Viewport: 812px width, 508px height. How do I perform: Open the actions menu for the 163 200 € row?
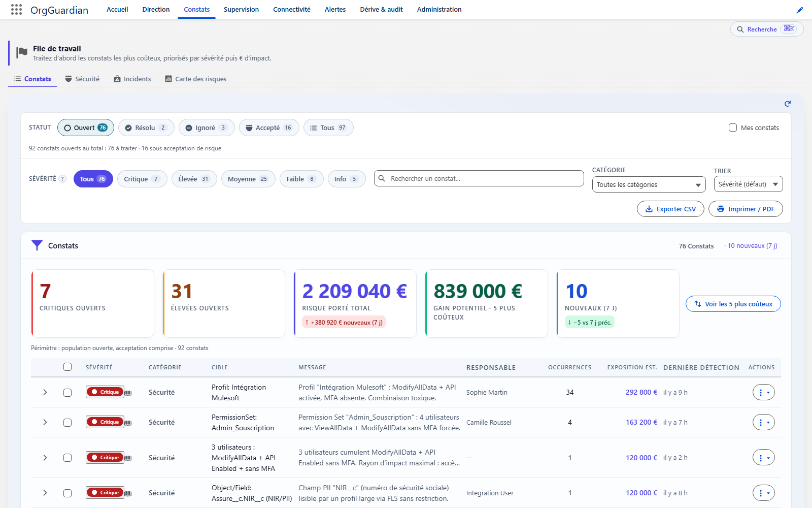click(x=764, y=422)
